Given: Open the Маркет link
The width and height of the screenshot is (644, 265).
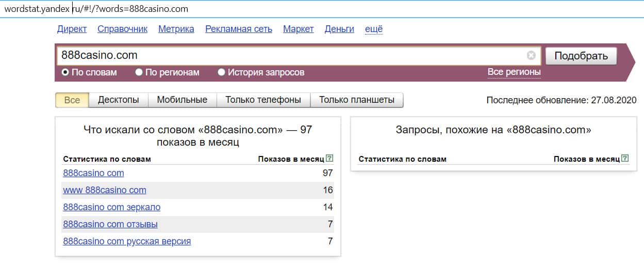Looking at the screenshot, I should (299, 29).
